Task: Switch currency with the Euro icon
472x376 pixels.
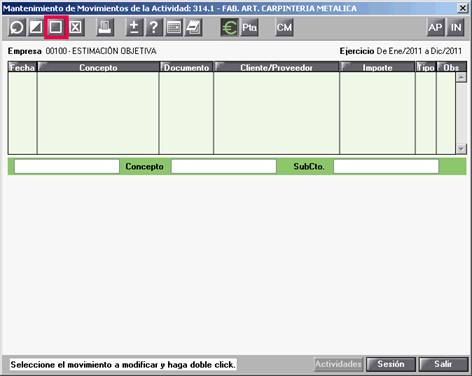Action: (229, 27)
